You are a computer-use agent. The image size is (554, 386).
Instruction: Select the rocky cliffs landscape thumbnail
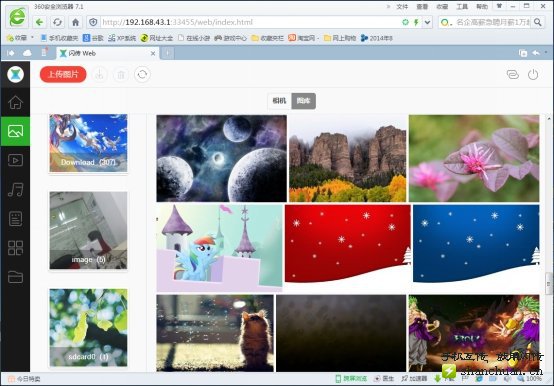348,158
